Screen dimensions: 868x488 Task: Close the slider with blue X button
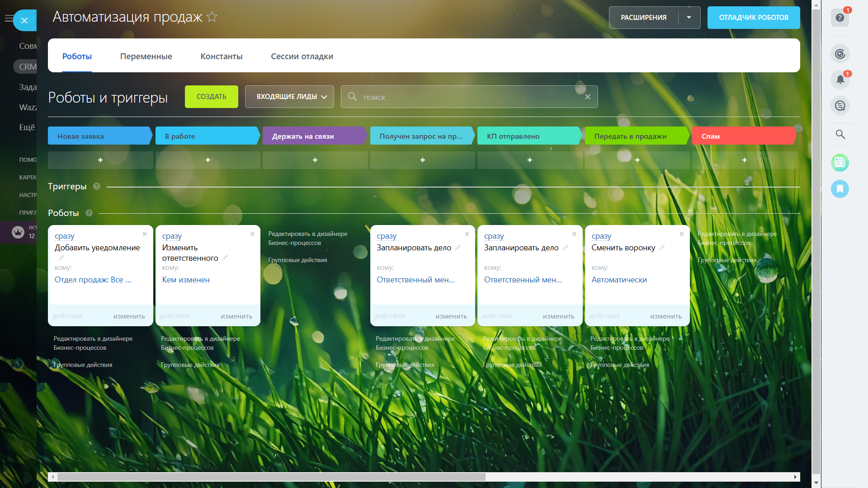[24, 20]
